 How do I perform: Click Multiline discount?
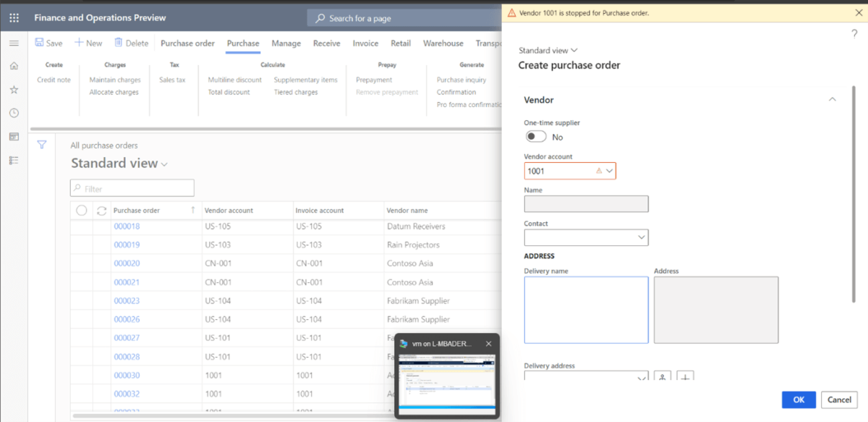tap(235, 80)
